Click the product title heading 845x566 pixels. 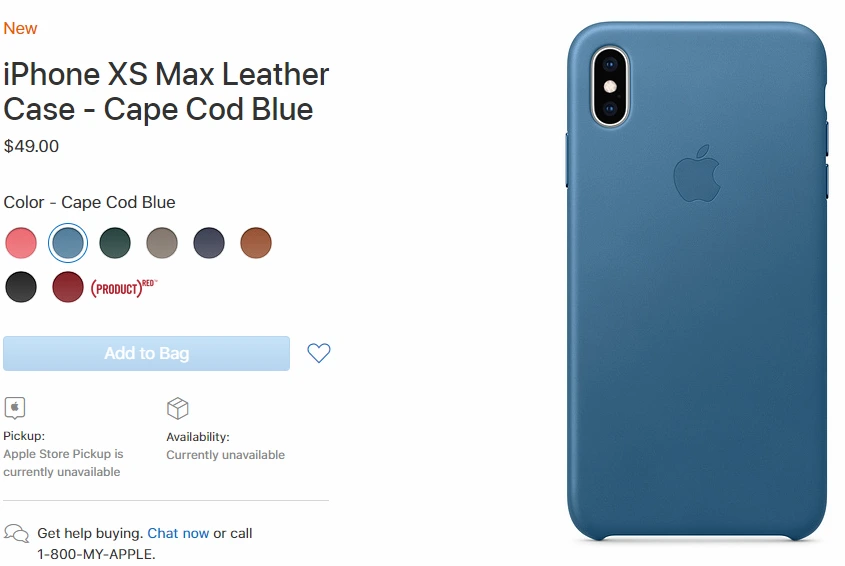[x=166, y=92]
